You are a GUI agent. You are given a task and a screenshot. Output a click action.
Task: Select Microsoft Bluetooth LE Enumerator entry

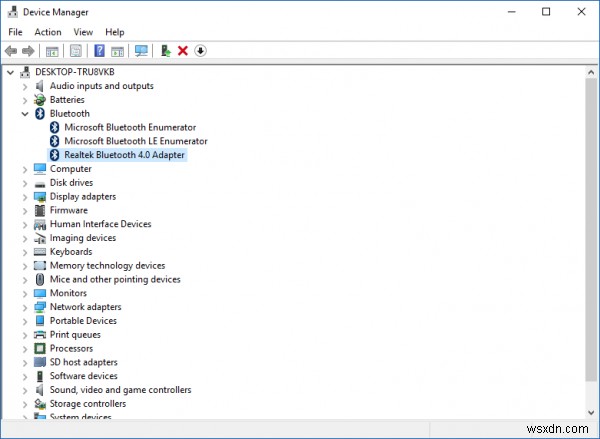click(x=136, y=141)
